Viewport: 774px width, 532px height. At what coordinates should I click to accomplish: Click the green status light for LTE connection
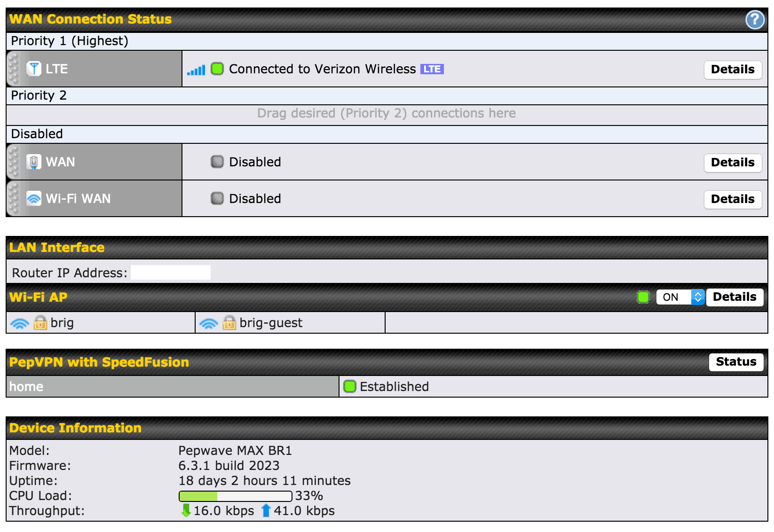point(217,69)
